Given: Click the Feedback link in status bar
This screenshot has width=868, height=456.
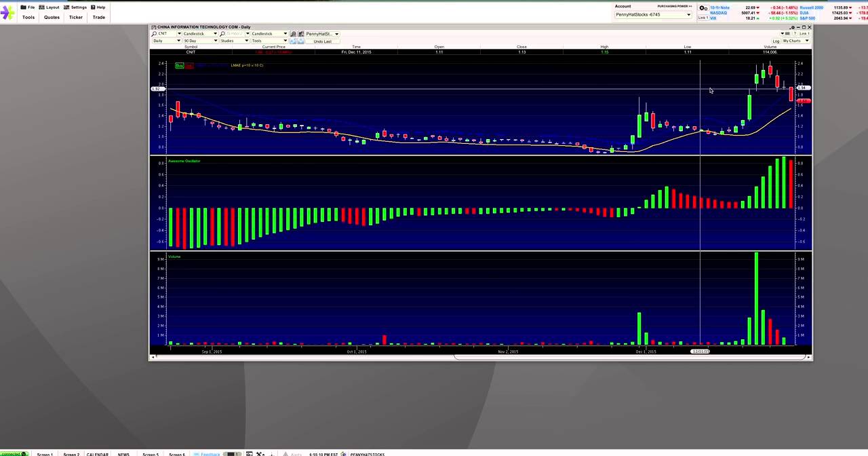Looking at the screenshot, I should pyautogui.click(x=210, y=454).
